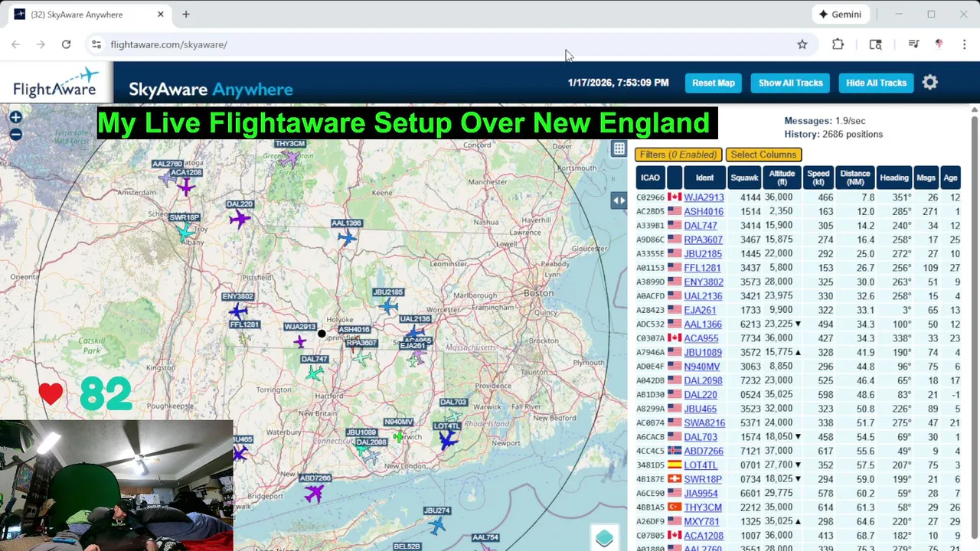Image resolution: width=980 pixels, height=551 pixels.
Task: Select the DAL747 aircraft icon on map
Action: point(315,373)
